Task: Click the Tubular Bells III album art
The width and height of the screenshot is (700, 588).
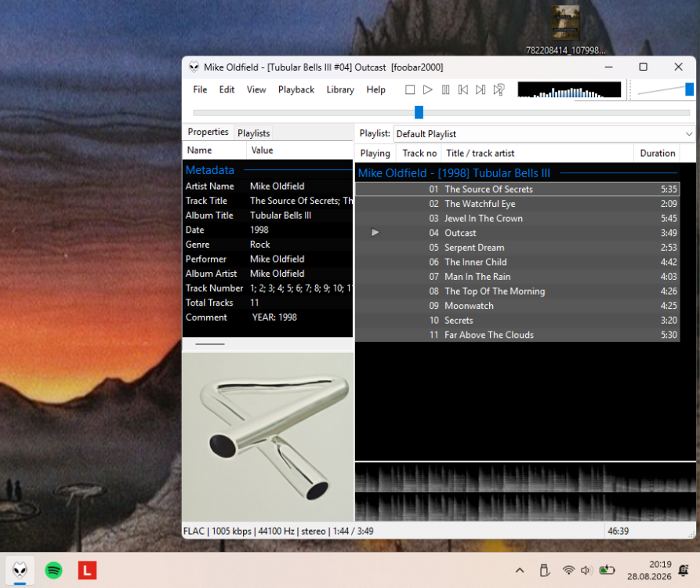Action: click(268, 437)
